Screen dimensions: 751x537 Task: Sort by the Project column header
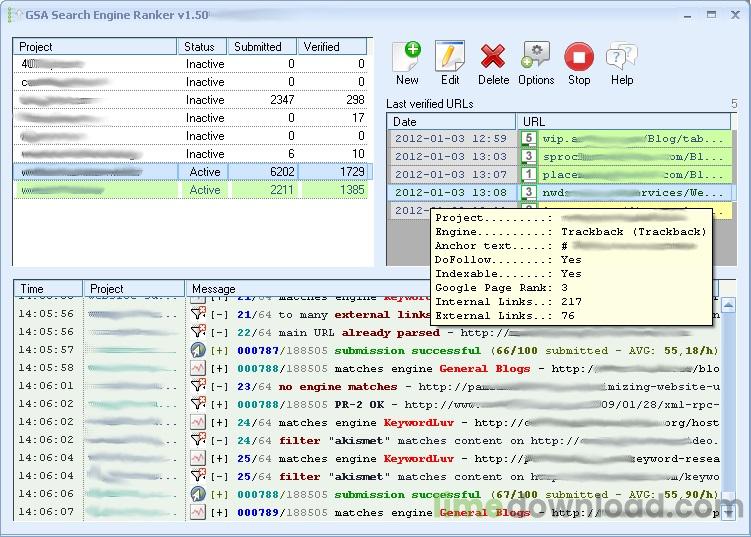(x=95, y=46)
